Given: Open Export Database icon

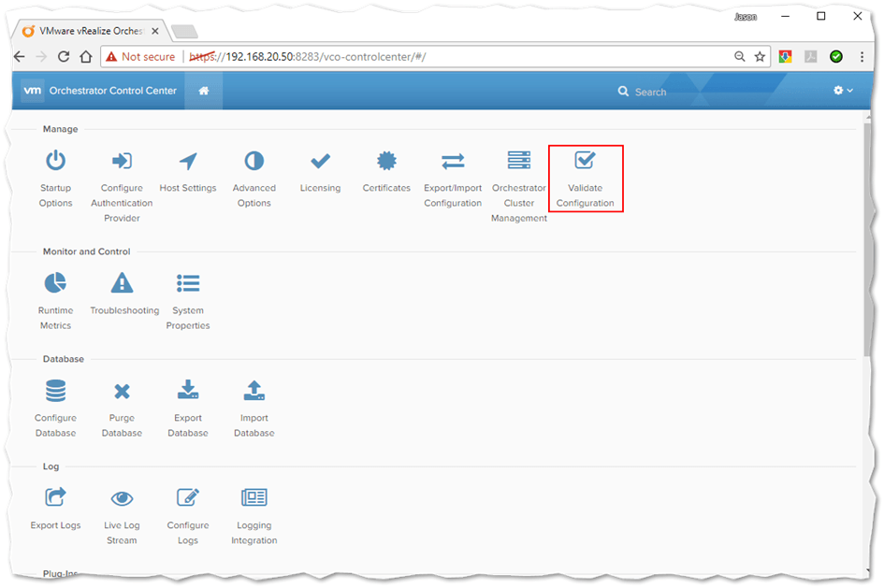Looking at the screenshot, I should pos(188,390).
